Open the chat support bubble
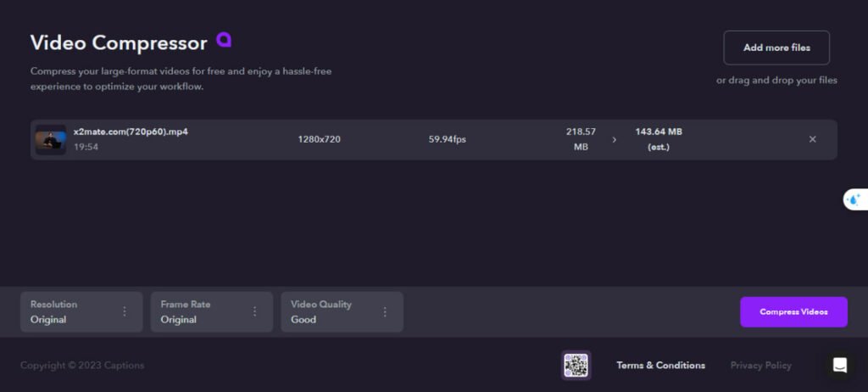868x392 pixels. 839,365
